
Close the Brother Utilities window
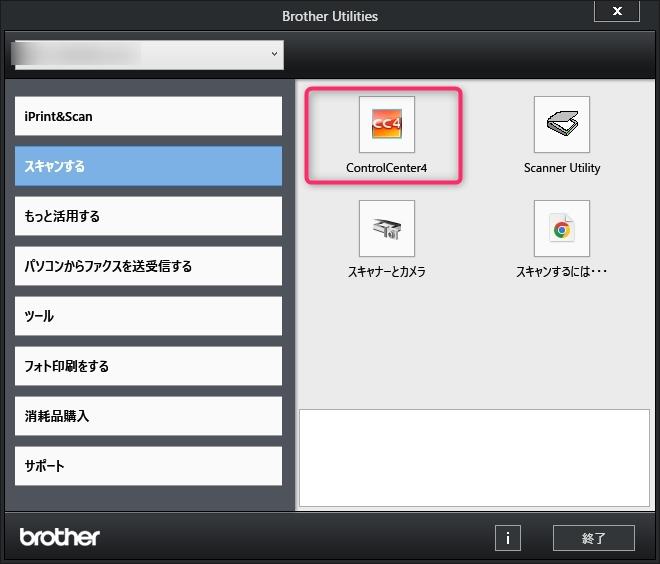click(x=617, y=11)
